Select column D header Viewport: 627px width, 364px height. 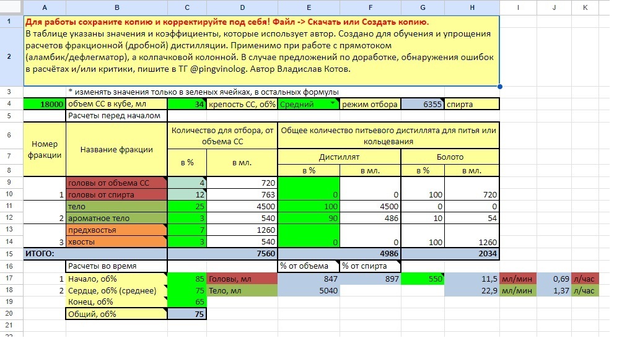[242, 7]
